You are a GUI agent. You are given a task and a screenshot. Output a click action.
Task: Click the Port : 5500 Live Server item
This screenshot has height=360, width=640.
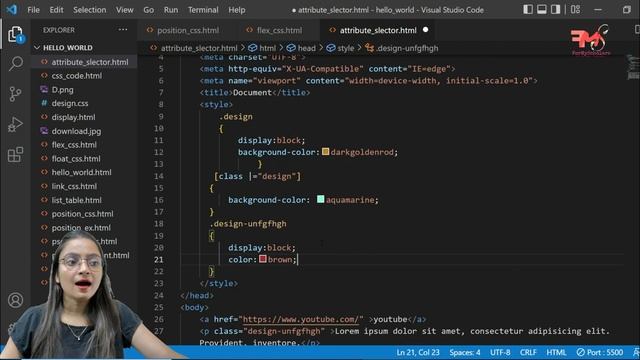coord(600,352)
